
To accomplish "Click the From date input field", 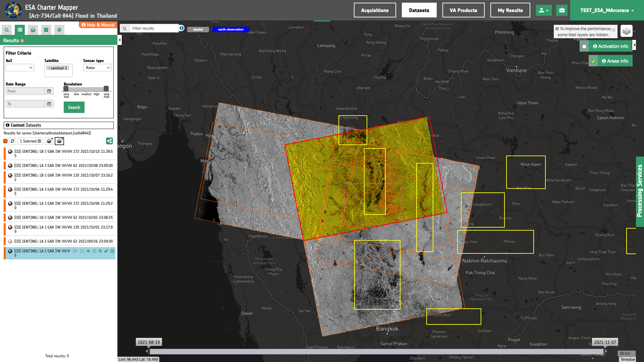I will click(25, 91).
